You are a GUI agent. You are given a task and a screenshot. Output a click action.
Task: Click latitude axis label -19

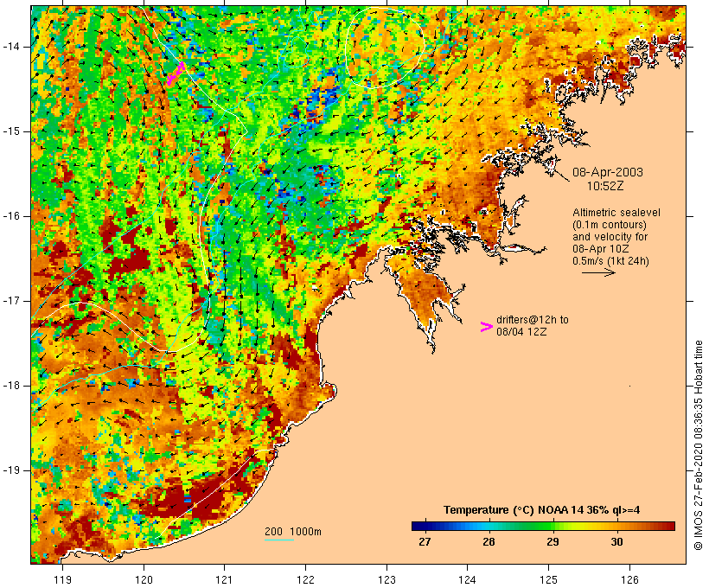click(11, 470)
